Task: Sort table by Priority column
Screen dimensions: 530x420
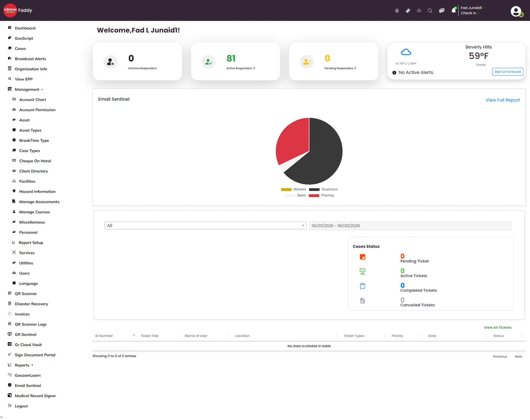Action: click(x=407, y=336)
